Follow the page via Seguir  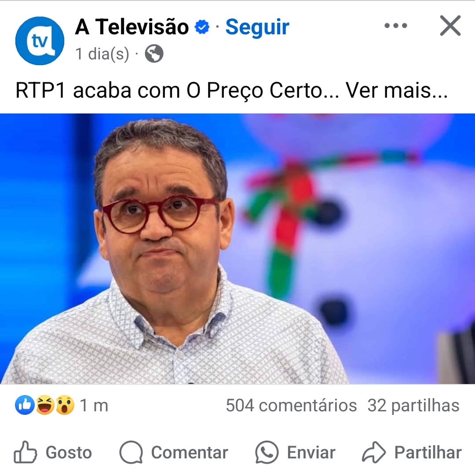click(x=257, y=27)
